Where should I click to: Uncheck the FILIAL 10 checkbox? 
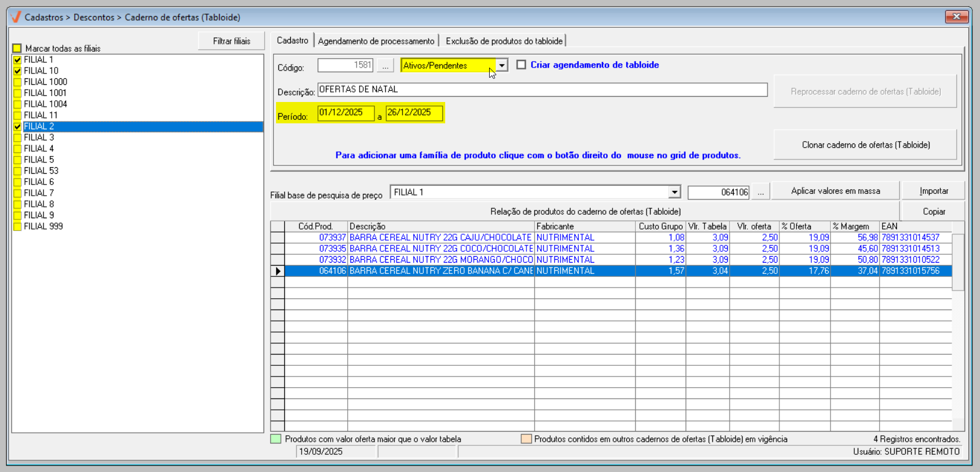click(x=17, y=71)
